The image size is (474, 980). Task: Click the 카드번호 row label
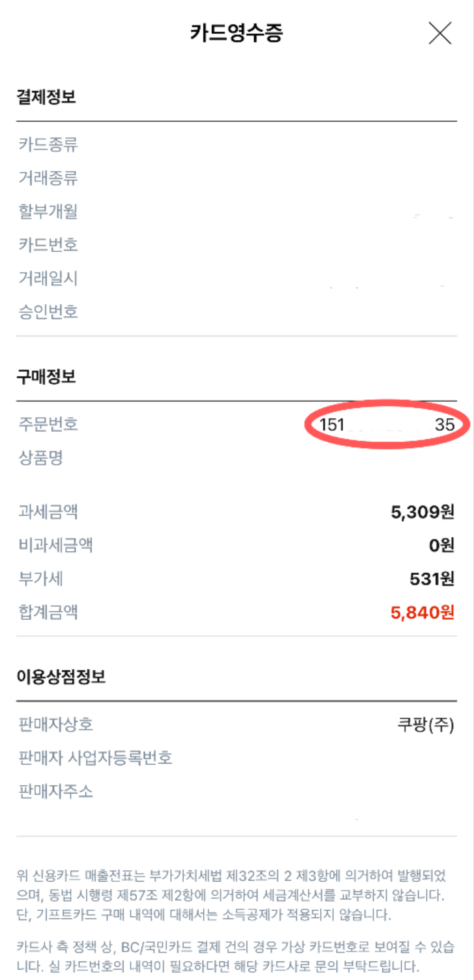[x=48, y=245]
